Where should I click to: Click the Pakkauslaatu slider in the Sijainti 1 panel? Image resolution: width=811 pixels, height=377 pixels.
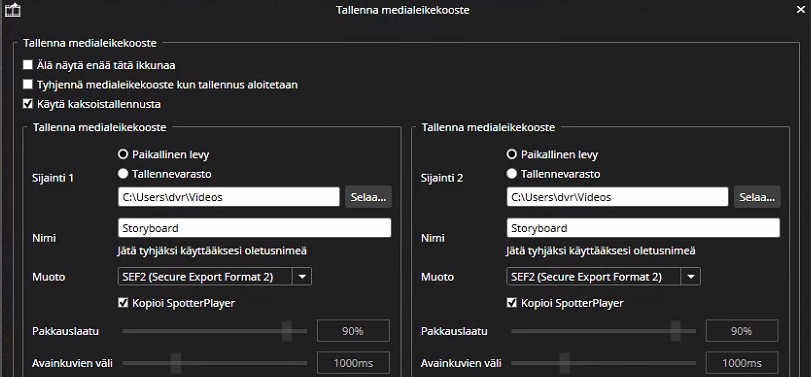(215, 331)
